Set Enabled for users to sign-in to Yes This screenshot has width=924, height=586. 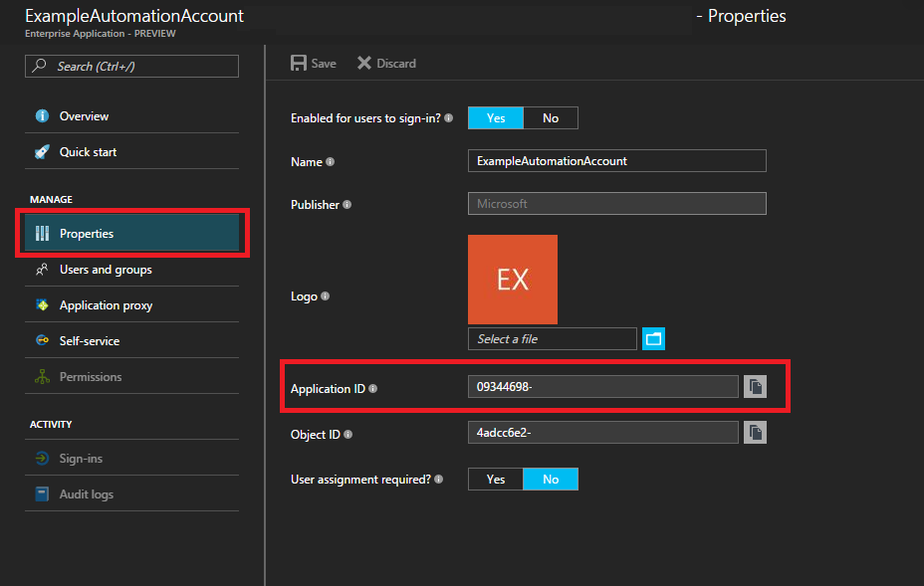coord(496,117)
